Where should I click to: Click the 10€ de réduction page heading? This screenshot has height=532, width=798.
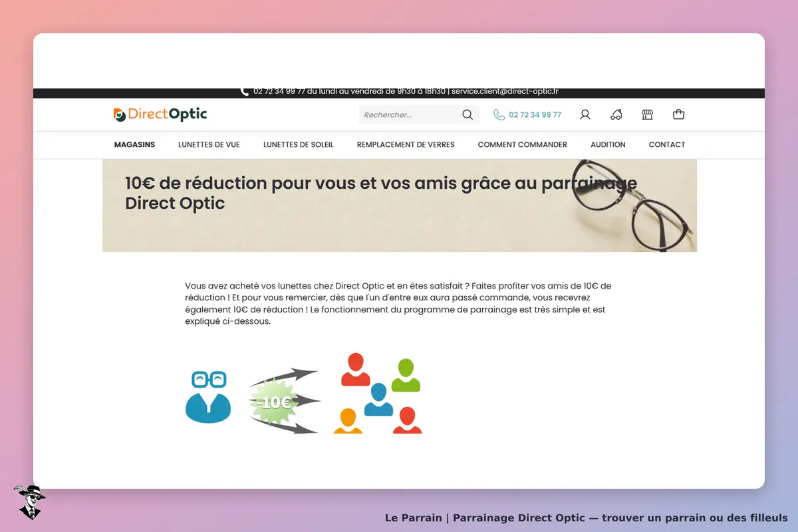[381, 193]
